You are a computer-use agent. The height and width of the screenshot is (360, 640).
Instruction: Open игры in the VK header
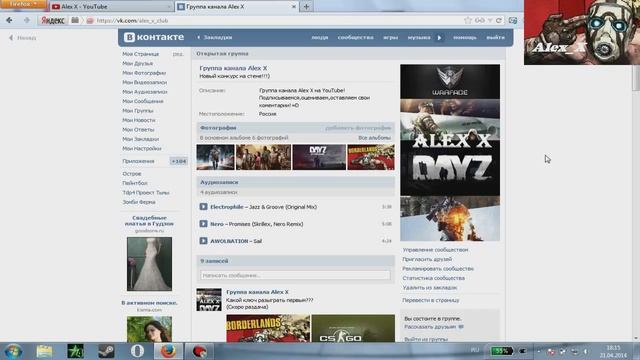pos(390,38)
